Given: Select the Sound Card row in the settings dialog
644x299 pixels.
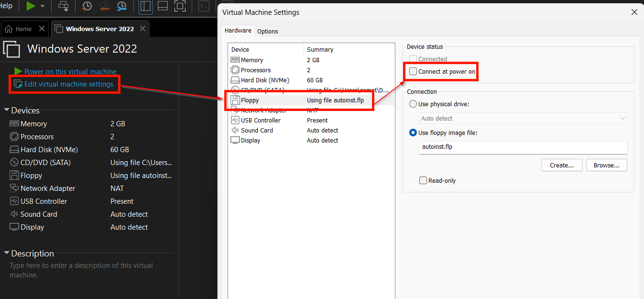Looking at the screenshot, I should (x=311, y=130).
